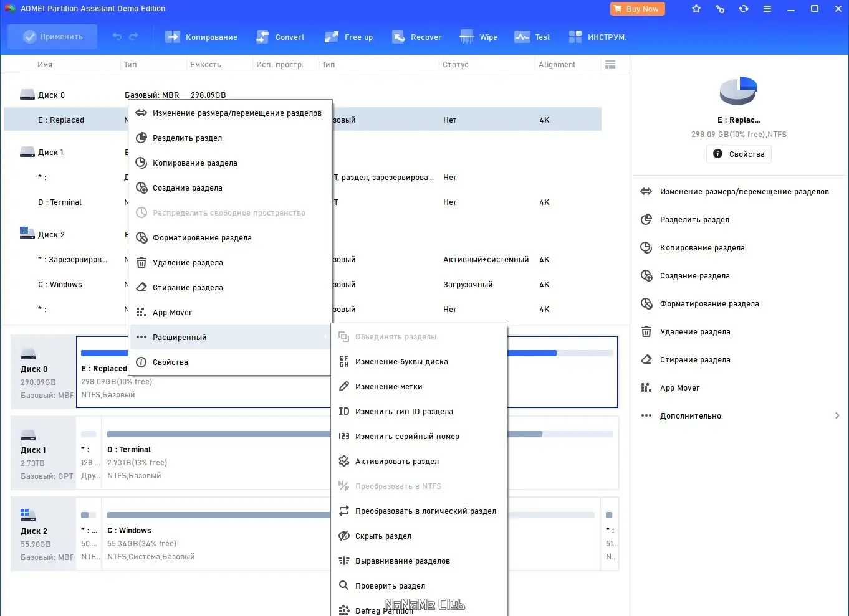Click the Загрузочный status cell
This screenshot has width=849, height=616.
(x=468, y=284)
